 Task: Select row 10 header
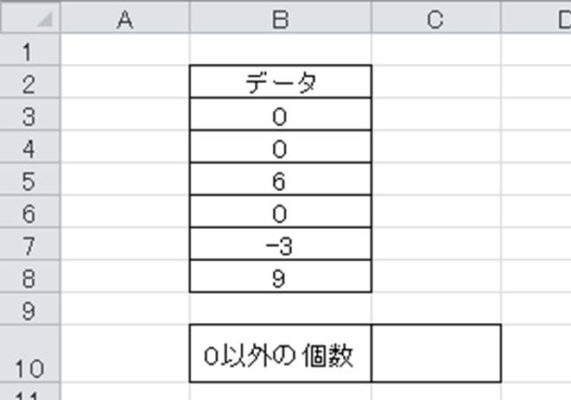29,354
